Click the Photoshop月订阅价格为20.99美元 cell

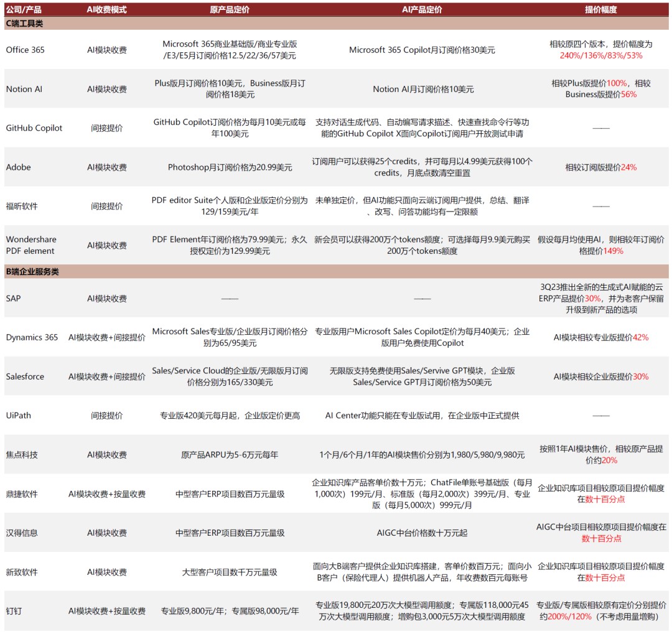(x=230, y=167)
